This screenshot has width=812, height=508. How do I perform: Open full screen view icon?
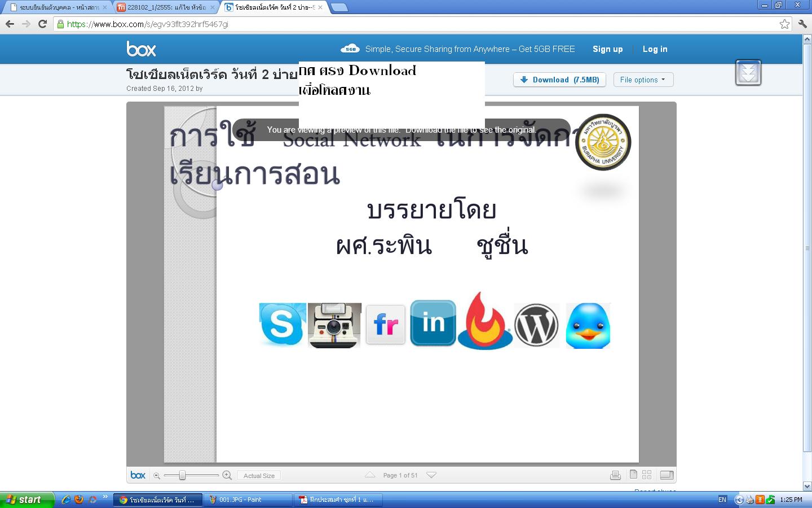pyautogui.click(x=667, y=475)
